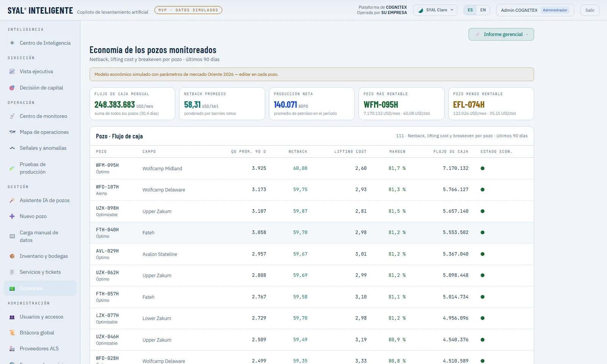Click the Asistente IA de pozos wand icon
Screen dimensions: 607x364
pos(12,200)
